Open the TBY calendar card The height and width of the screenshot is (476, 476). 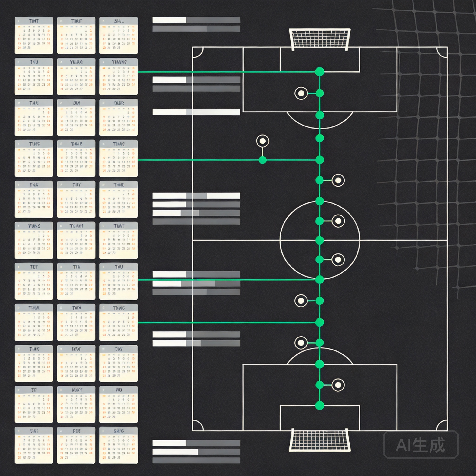[x=76, y=199]
